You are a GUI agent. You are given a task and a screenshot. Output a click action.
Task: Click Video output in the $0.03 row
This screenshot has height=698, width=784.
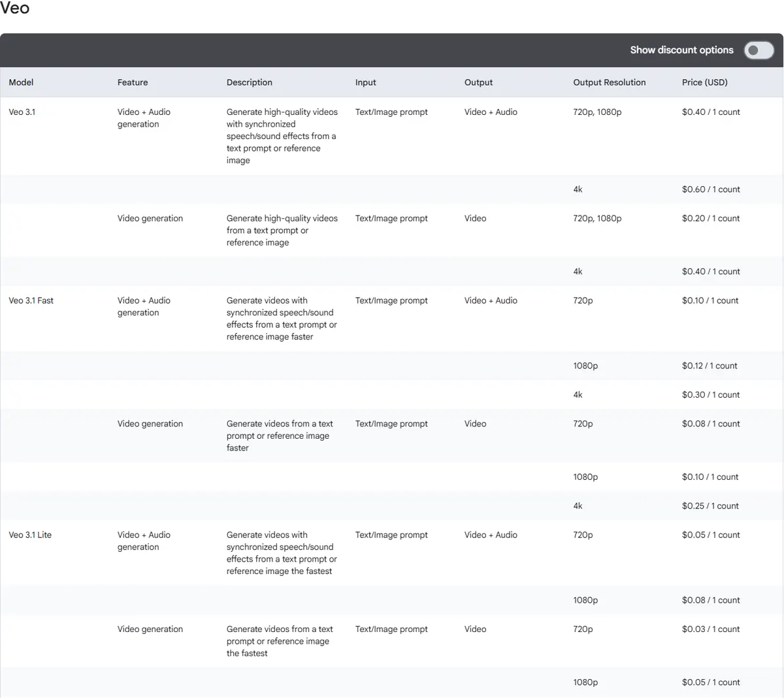click(475, 629)
